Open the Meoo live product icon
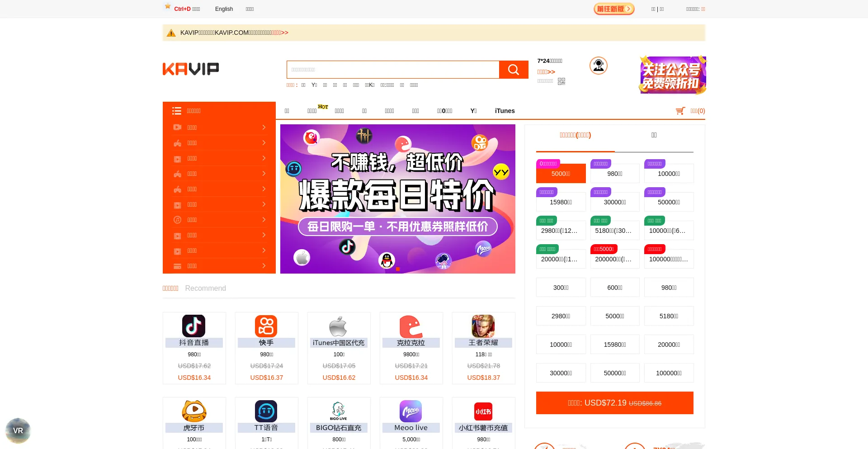 click(x=411, y=411)
